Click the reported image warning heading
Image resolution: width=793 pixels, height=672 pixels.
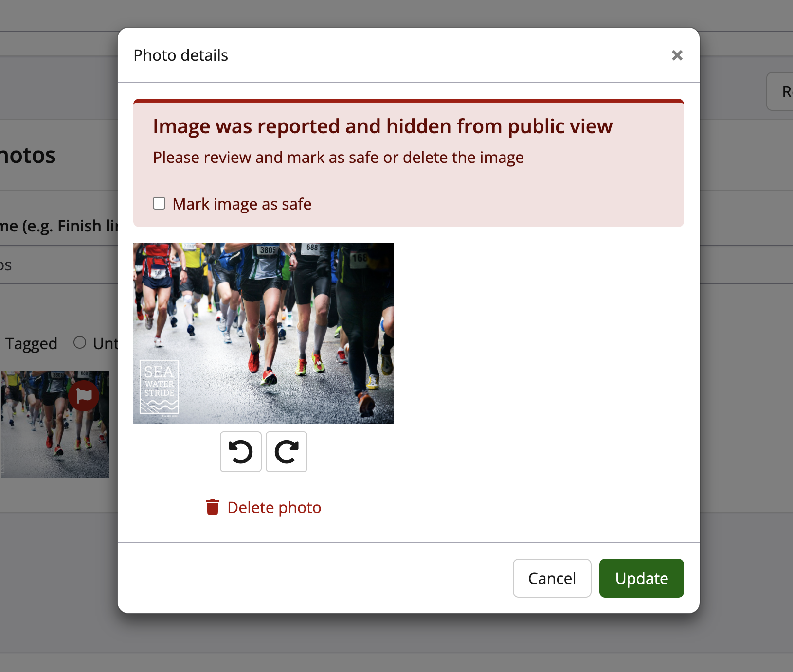382,126
